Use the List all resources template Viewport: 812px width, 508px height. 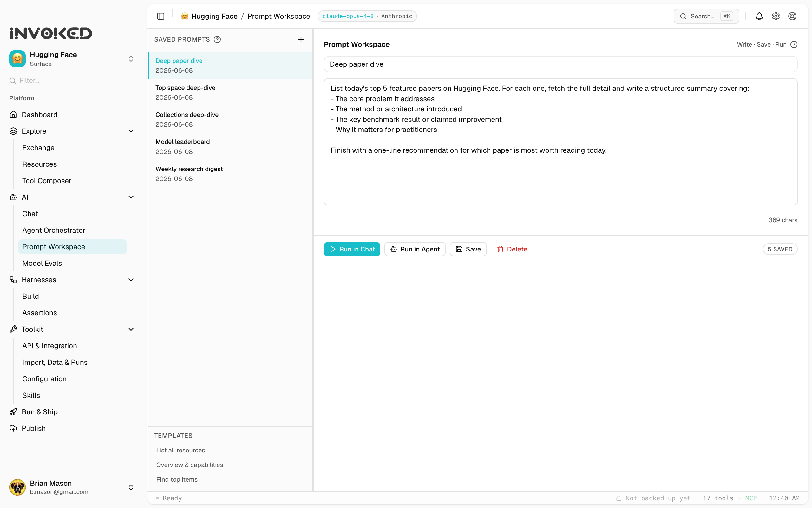pyautogui.click(x=180, y=450)
